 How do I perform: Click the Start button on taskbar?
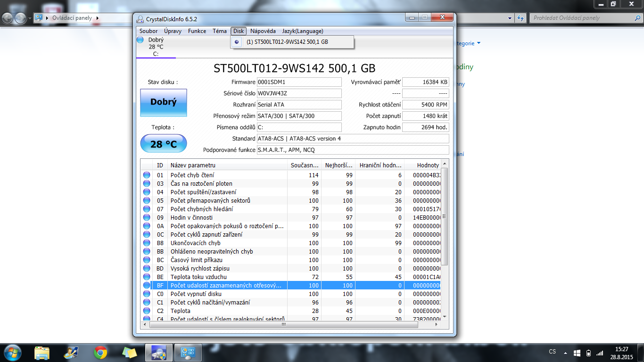(12, 352)
